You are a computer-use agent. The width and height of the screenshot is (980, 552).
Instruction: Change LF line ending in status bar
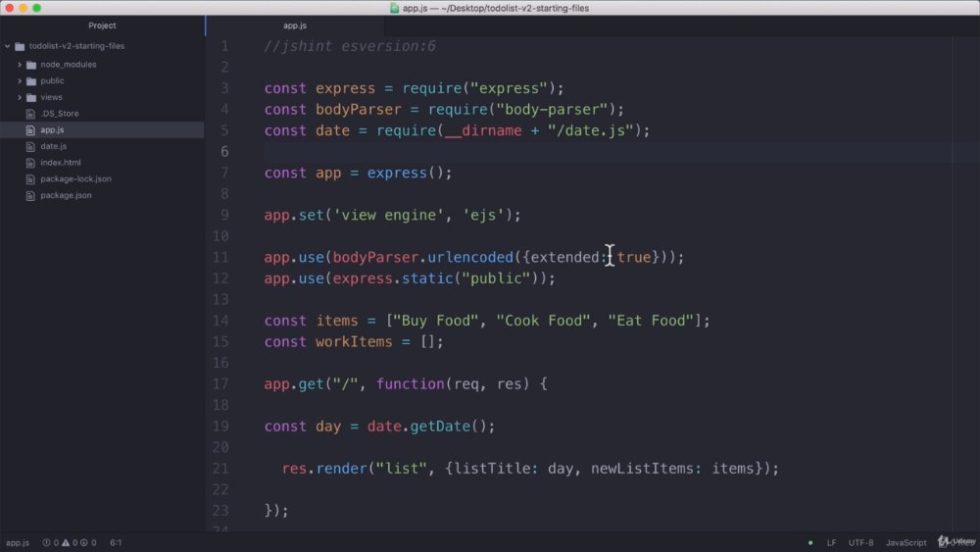tap(831, 542)
